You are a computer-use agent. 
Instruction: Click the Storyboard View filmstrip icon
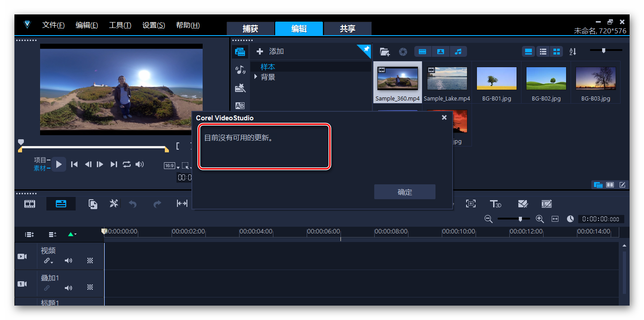[x=30, y=204]
